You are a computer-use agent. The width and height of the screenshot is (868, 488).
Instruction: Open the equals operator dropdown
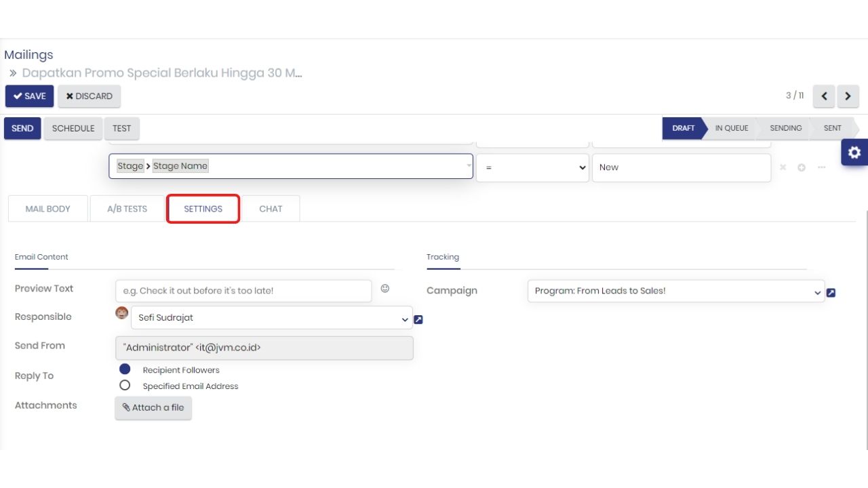pyautogui.click(x=532, y=167)
